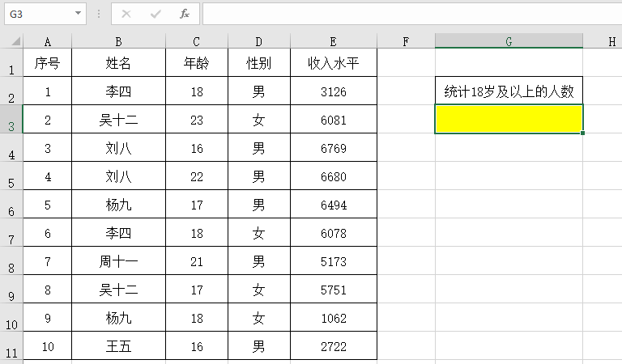This screenshot has width=622, height=364.
Task: Select row 2 header
Action: (x=11, y=91)
